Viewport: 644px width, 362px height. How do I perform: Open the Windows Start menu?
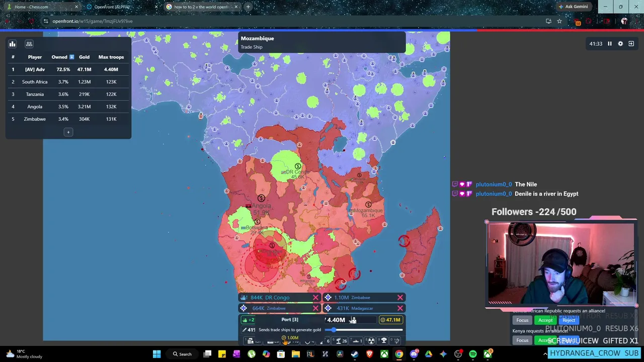(x=156, y=354)
